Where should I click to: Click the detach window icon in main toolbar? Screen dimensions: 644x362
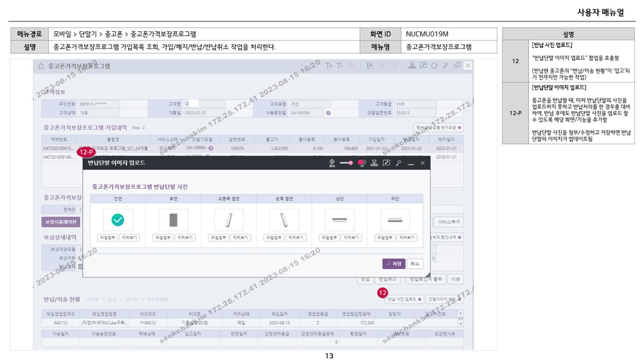click(x=456, y=66)
